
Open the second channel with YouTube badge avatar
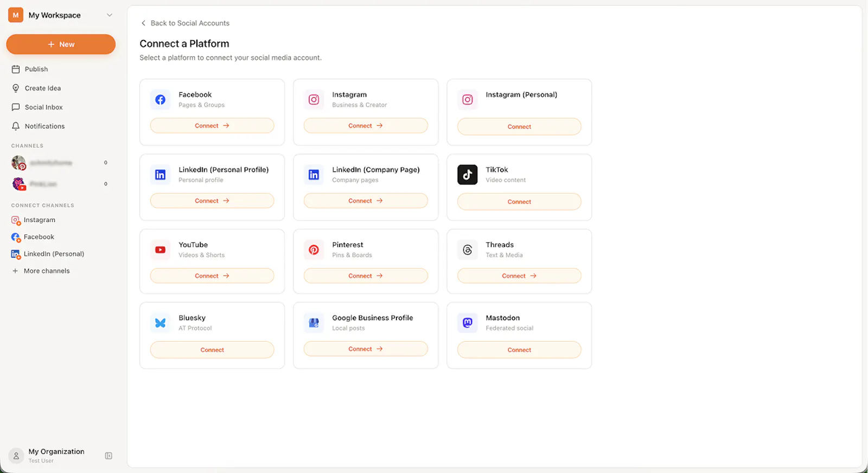pyautogui.click(x=18, y=184)
